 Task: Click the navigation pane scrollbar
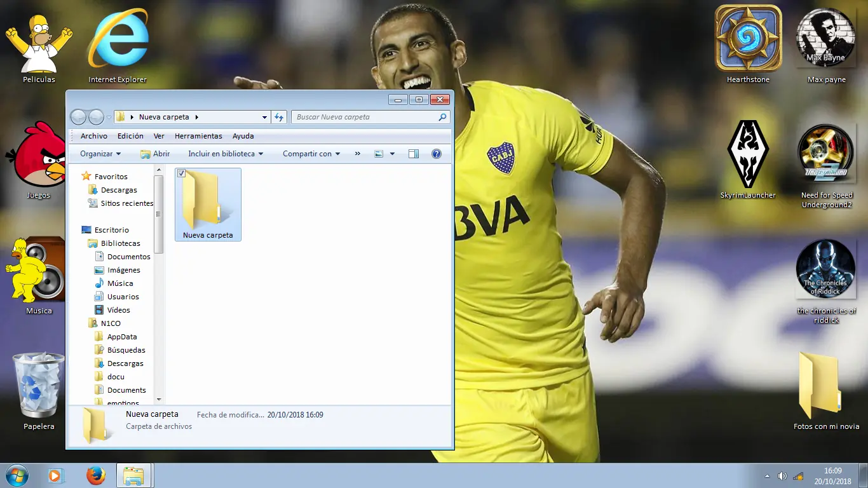tap(158, 214)
